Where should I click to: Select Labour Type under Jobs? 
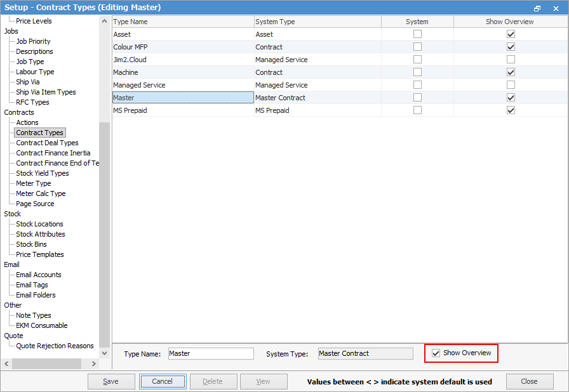(35, 72)
